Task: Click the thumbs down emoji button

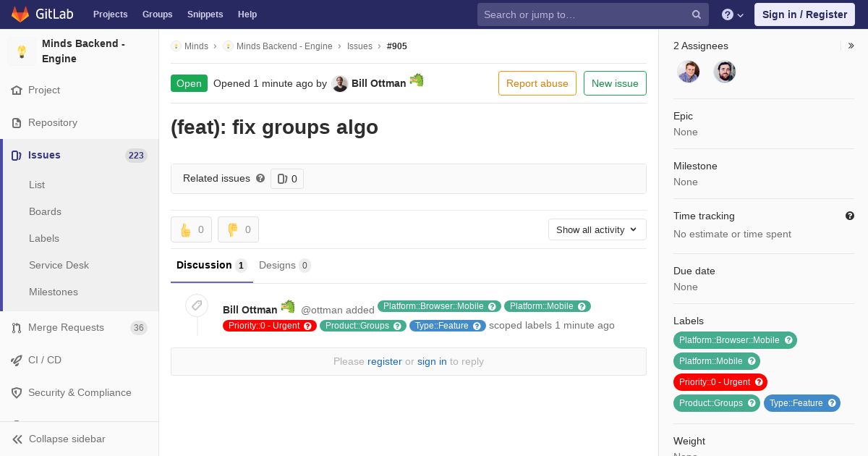Action: tap(238, 229)
